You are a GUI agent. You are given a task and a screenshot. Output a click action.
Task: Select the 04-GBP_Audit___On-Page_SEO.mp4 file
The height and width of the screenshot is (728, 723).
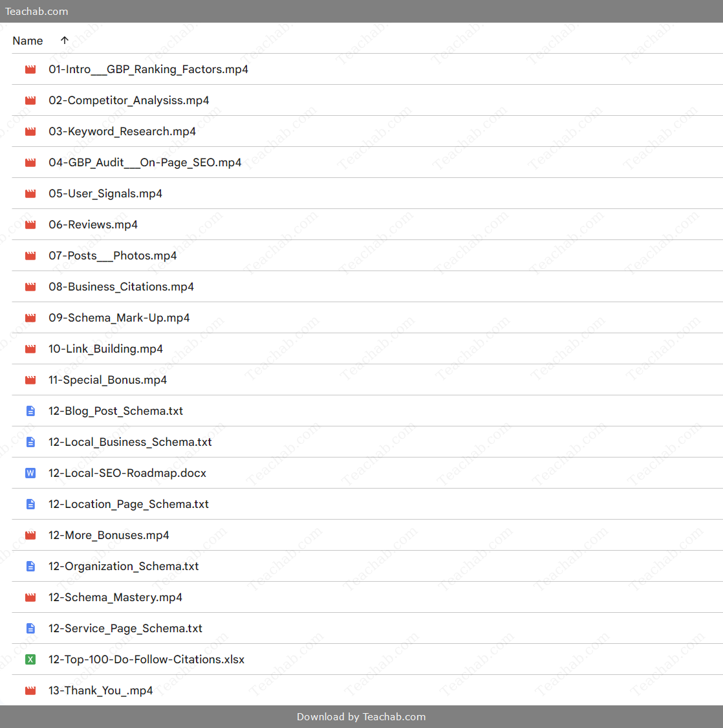[x=145, y=162]
